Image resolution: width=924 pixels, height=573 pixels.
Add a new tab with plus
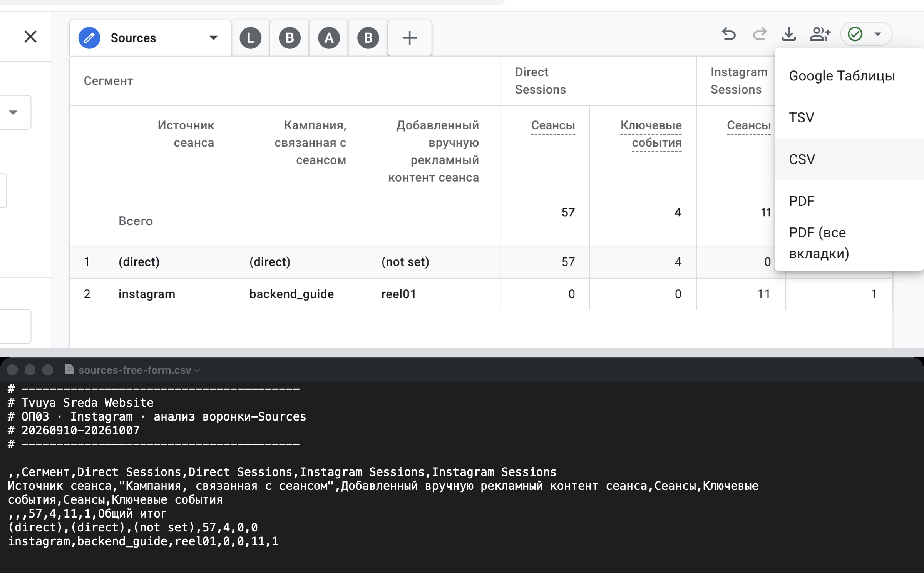pos(410,38)
